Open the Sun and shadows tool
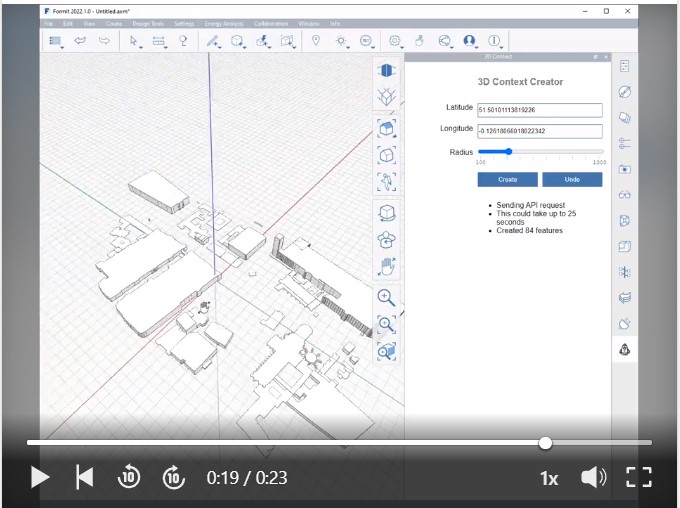The height and width of the screenshot is (508, 680). 342,41
